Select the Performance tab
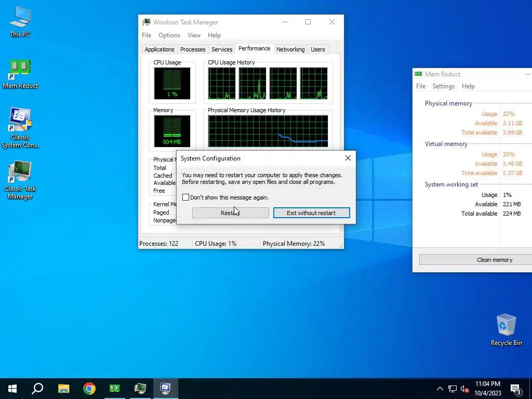 click(x=255, y=48)
